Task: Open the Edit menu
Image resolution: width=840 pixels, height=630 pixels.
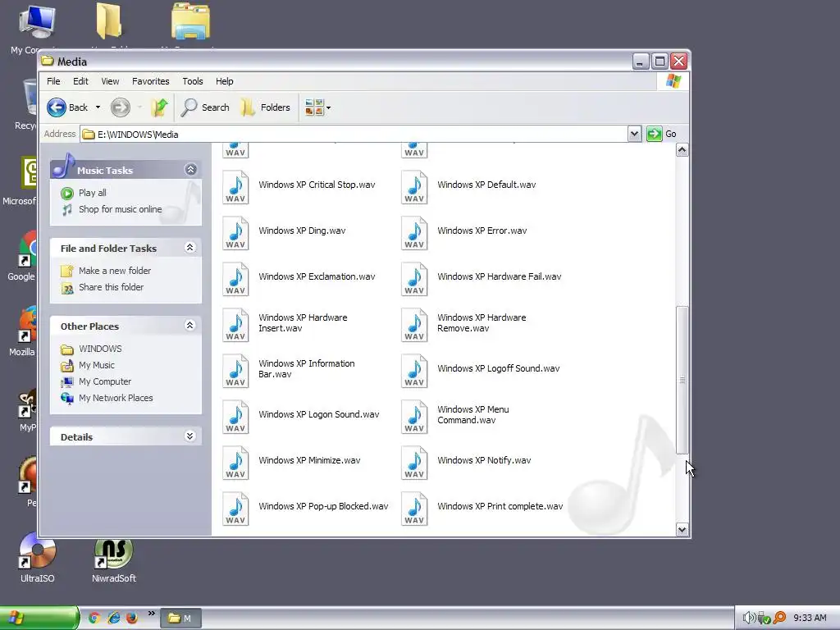Action: click(80, 81)
